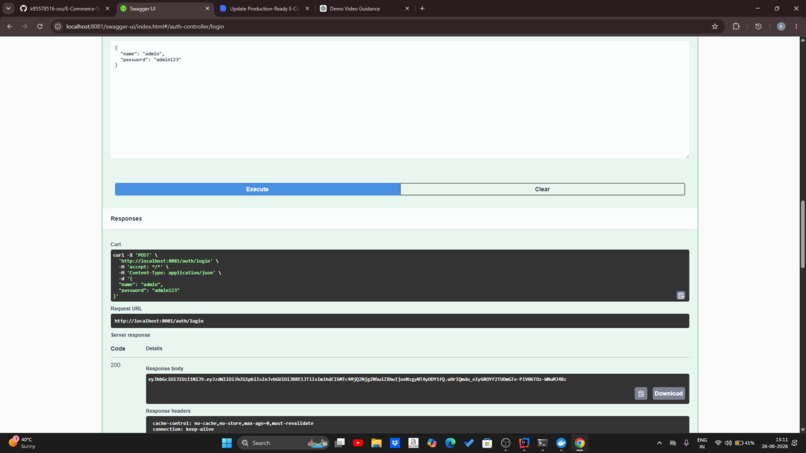Go back to previous page
This screenshot has height=453, width=806.
(10, 26)
